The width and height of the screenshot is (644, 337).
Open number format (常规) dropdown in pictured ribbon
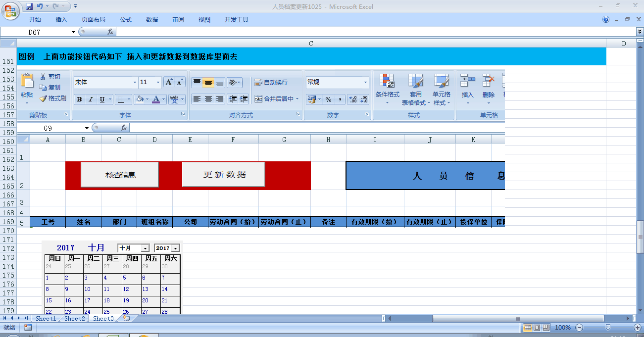coord(366,82)
